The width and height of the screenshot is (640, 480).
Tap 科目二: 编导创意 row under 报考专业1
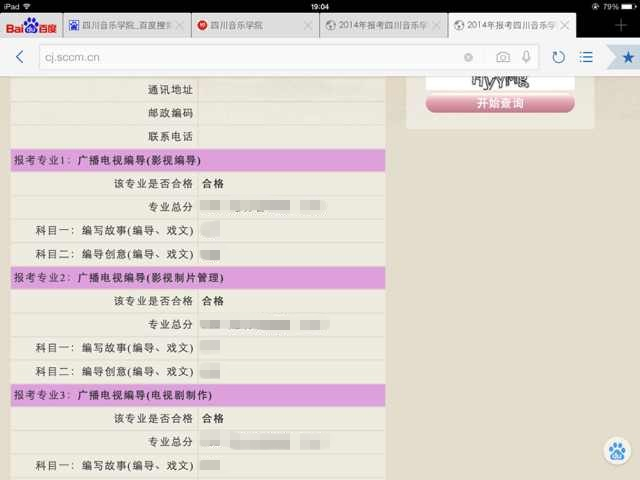tap(198, 254)
